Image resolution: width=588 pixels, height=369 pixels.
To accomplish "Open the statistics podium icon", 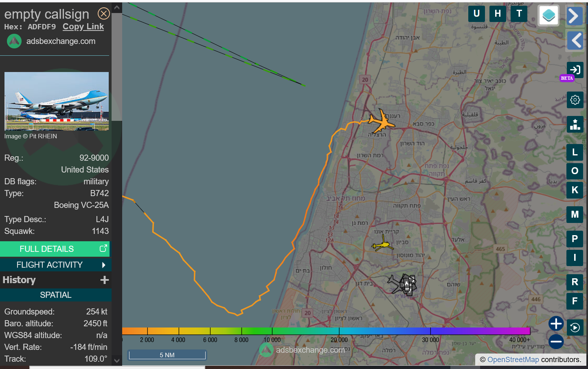I will pyautogui.click(x=575, y=124).
